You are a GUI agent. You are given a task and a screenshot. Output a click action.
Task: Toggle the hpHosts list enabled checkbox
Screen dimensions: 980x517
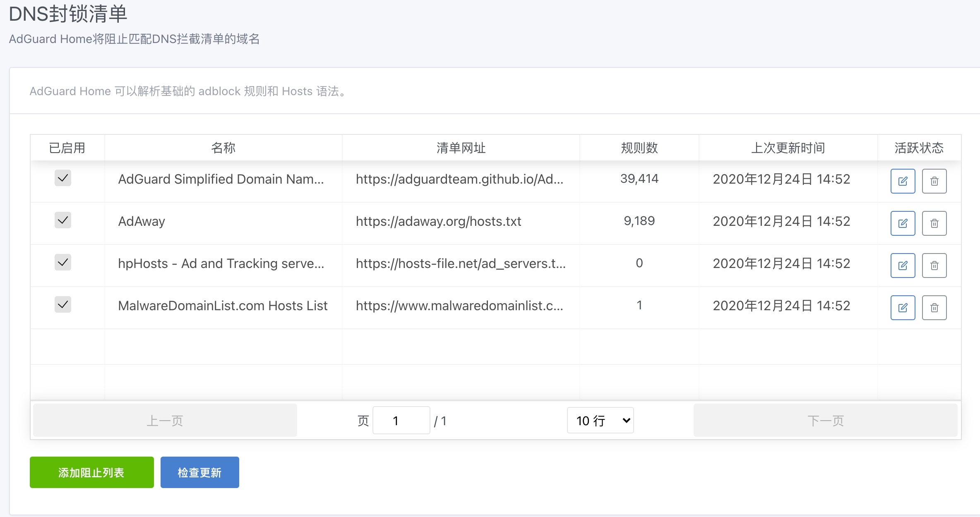[x=63, y=263]
